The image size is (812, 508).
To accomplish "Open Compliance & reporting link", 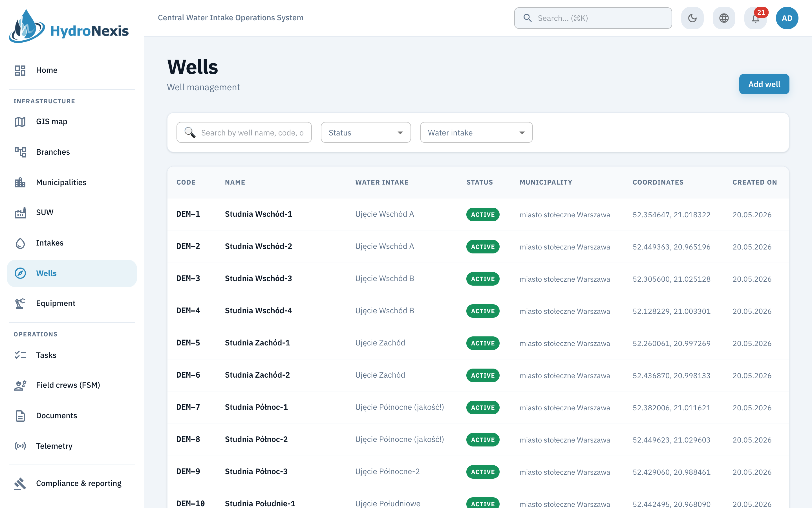I will click(x=72, y=483).
